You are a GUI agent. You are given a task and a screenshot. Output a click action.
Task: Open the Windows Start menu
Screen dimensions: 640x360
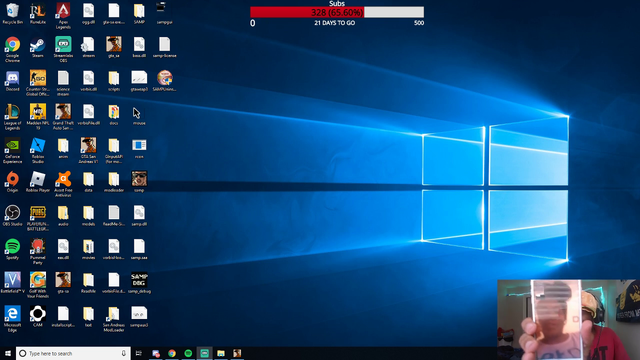pos(8,353)
